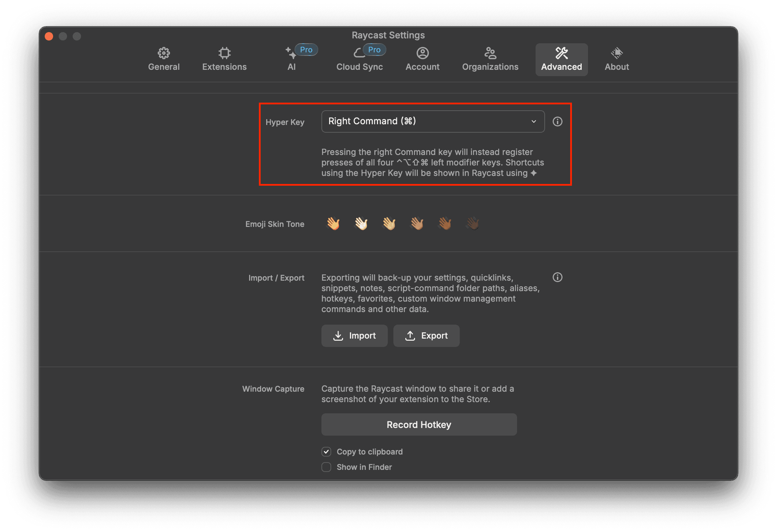Click the 'Hyper Key' label text

pyautogui.click(x=285, y=122)
